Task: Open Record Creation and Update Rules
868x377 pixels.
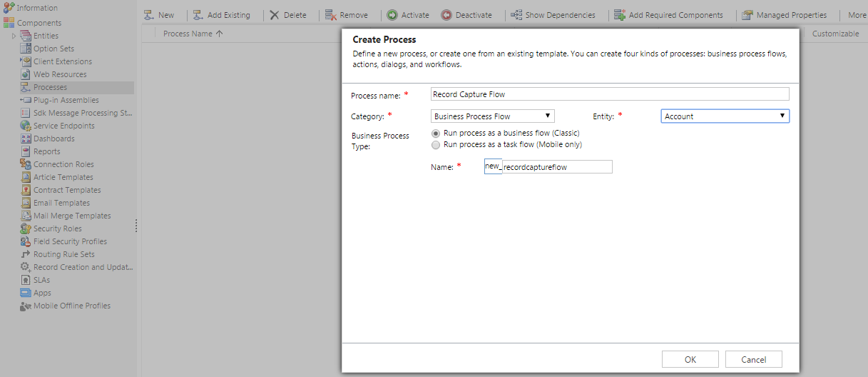Action: click(83, 267)
